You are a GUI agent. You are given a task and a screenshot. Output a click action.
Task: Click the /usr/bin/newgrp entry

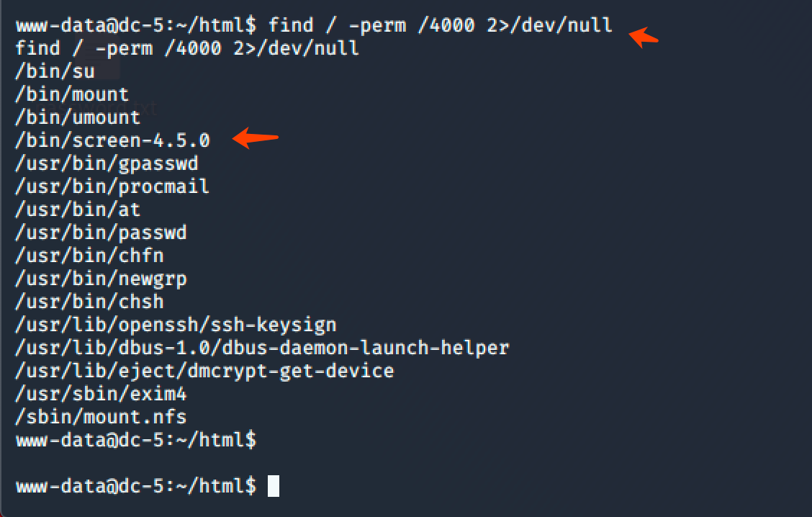[101, 279]
